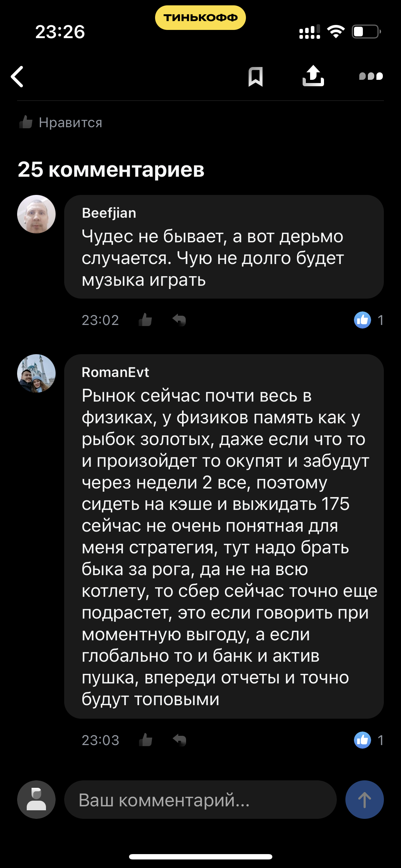Tap the back arrow icon

[x=17, y=77]
